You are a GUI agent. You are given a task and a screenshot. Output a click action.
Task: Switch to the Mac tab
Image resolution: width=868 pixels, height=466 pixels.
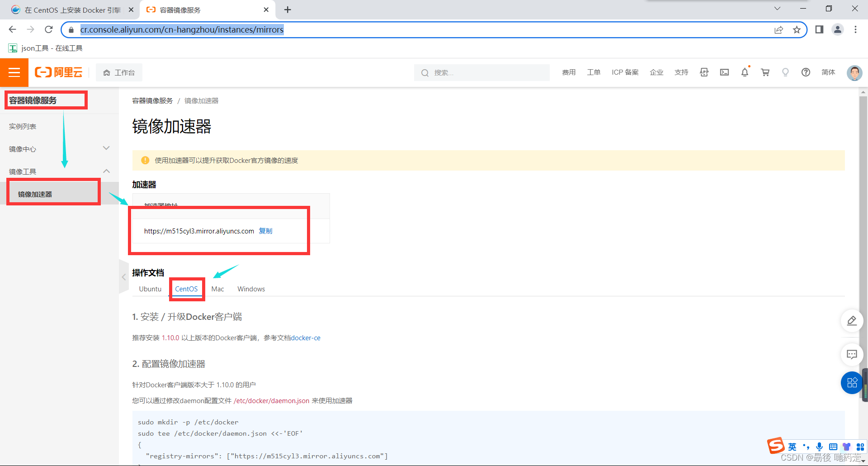tap(217, 289)
